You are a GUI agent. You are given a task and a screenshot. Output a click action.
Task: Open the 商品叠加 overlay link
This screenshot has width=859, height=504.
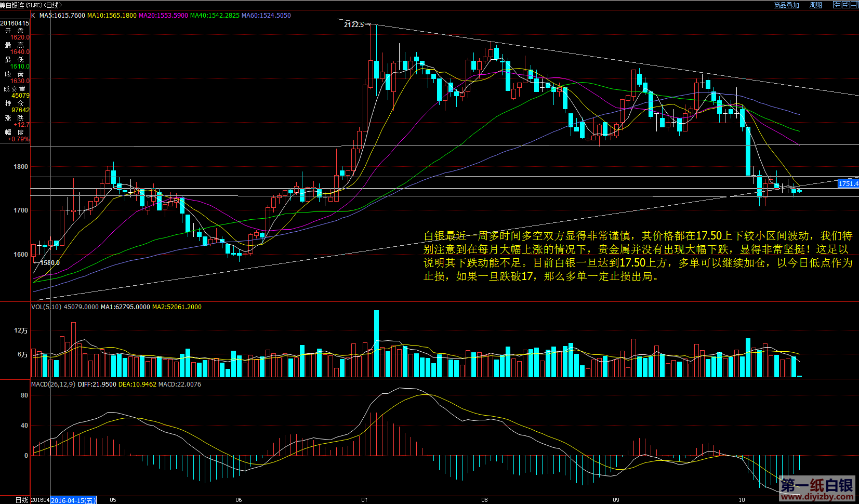786,5
